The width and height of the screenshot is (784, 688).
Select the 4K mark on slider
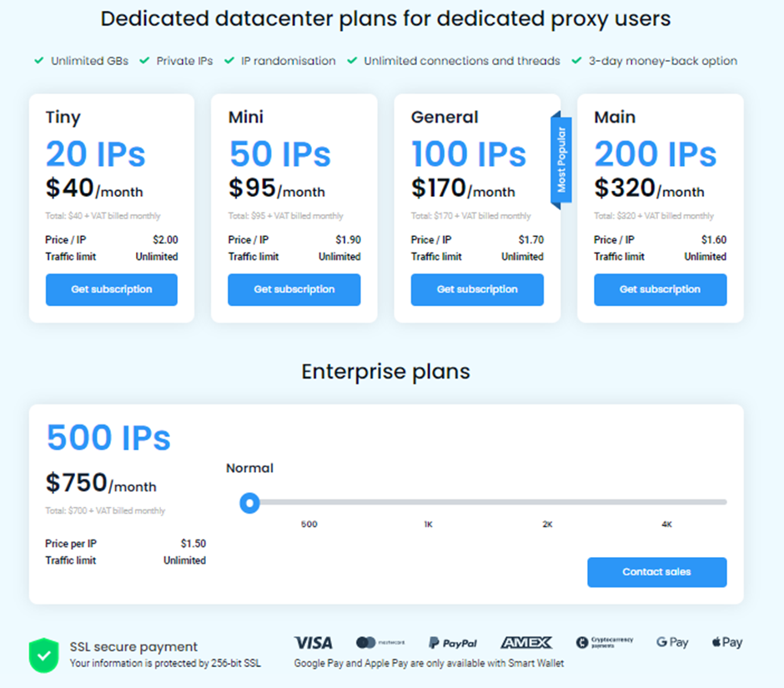click(666, 503)
